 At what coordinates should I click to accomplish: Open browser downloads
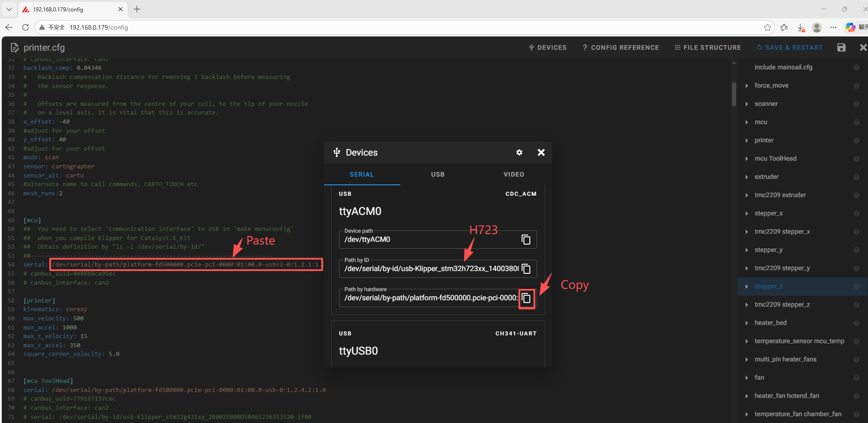pyautogui.click(x=801, y=27)
